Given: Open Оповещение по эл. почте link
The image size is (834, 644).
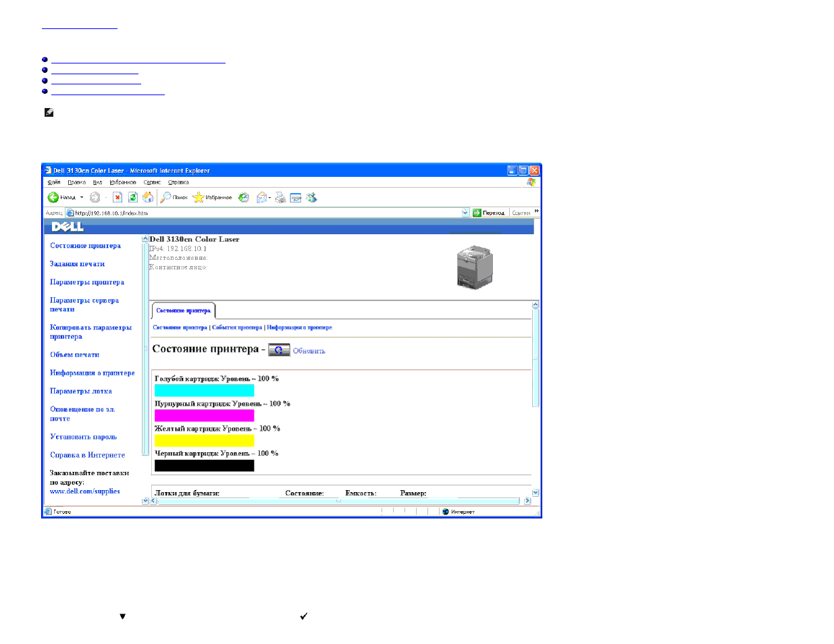Looking at the screenshot, I should 82,414.
